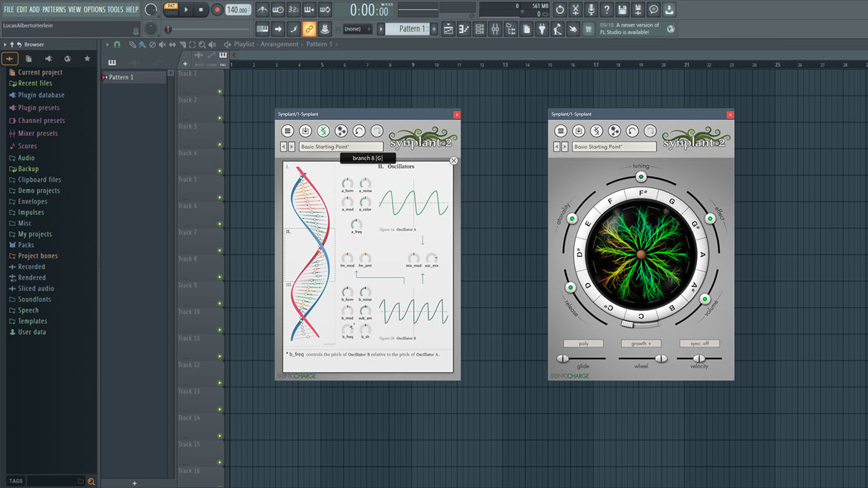Image resolution: width=868 pixels, height=488 pixels.
Task: Select the mute tool in the Playlist toolbar
Action: click(x=163, y=44)
